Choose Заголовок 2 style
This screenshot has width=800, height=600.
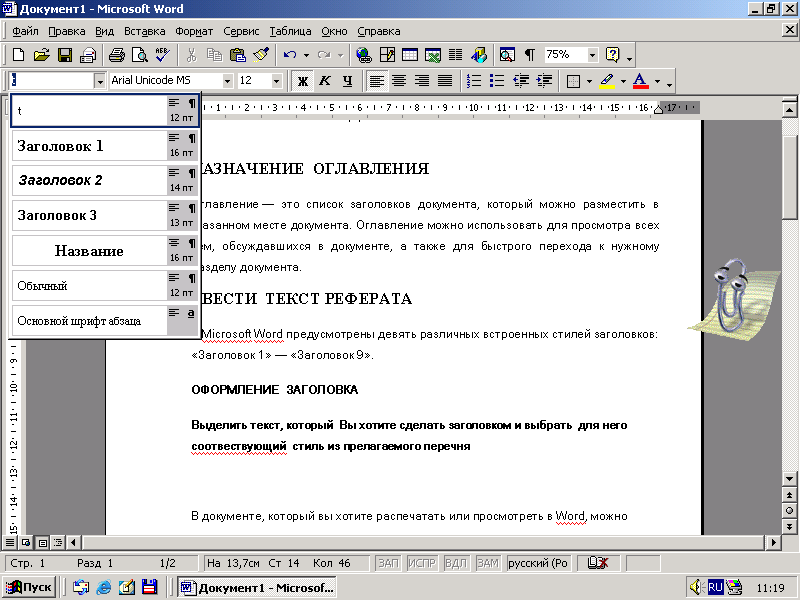(105, 181)
